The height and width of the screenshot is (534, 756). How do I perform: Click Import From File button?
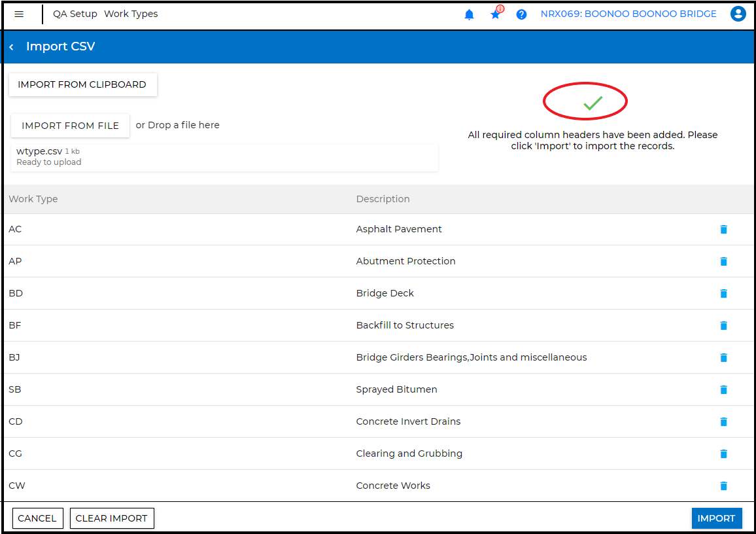70,126
